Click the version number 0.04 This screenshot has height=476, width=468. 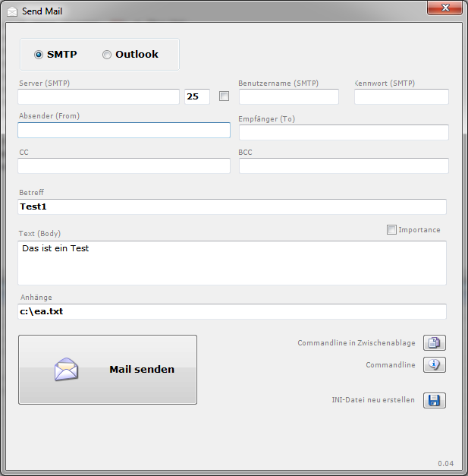pos(445,464)
